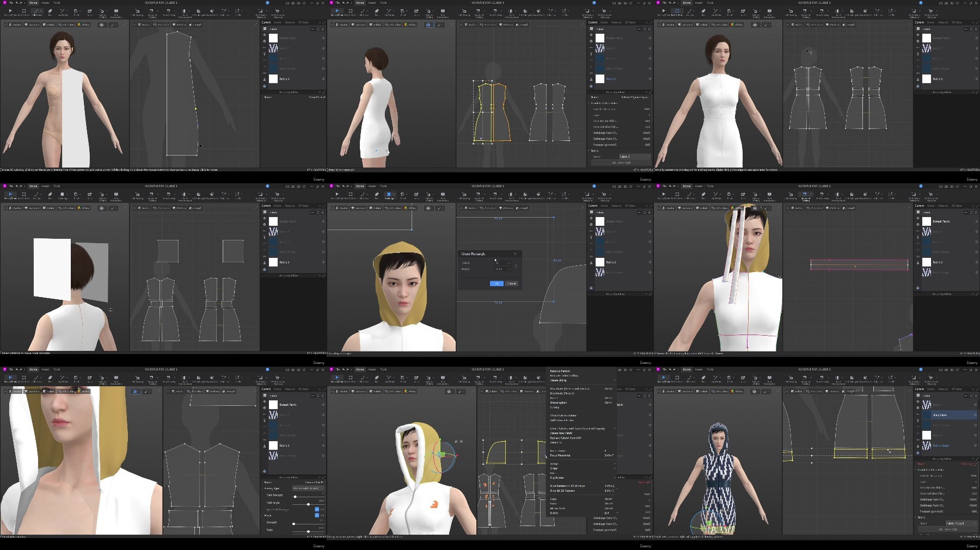The image size is (980, 550).
Task: Collapse the Sewing Type property expander
Action: pos(262,489)
